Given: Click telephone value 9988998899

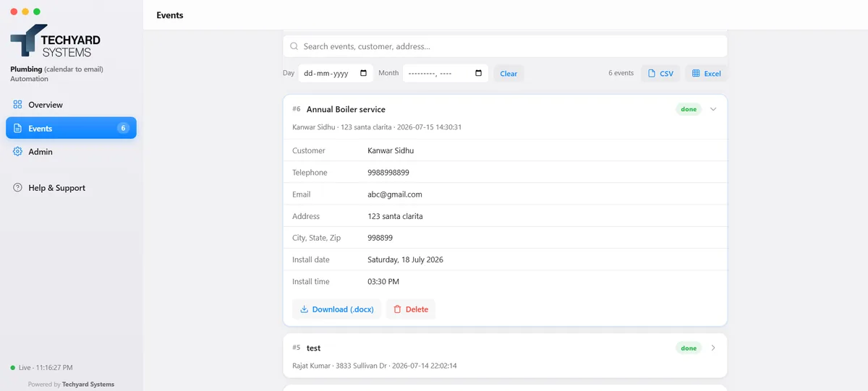Looking at the screenshot, I should coord(388,173).
